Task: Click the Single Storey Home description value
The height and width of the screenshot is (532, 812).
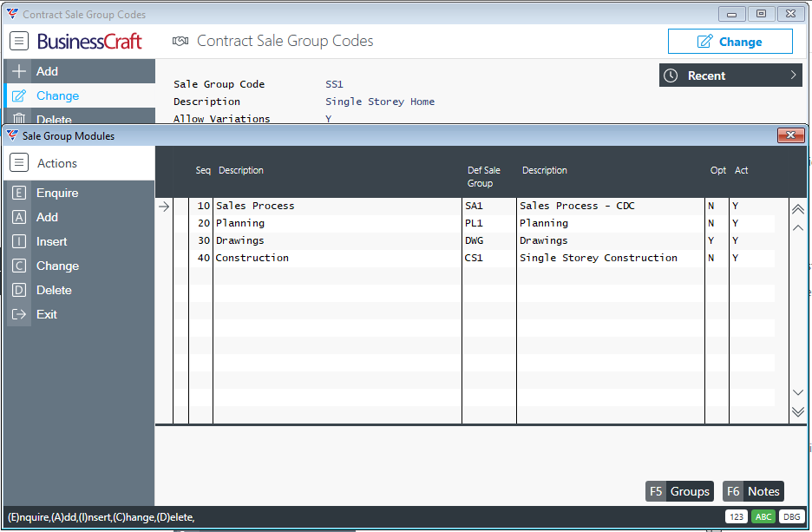Action: [x=380, y=102]
